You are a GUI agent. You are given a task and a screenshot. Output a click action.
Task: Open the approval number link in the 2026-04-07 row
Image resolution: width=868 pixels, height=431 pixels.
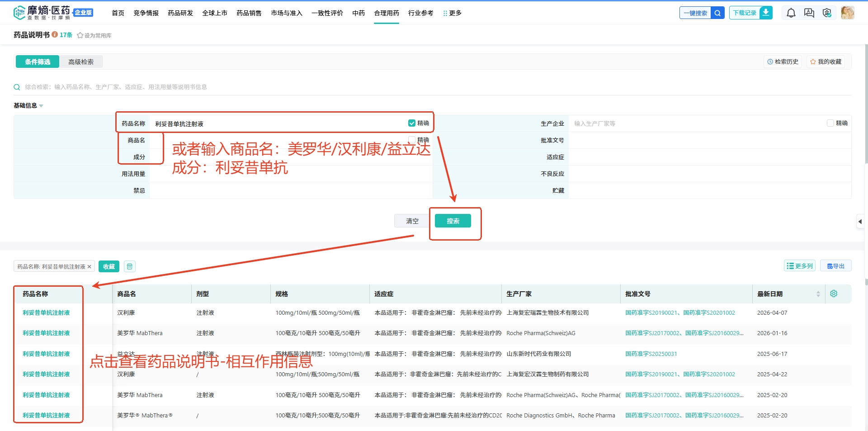coord(680,313)
